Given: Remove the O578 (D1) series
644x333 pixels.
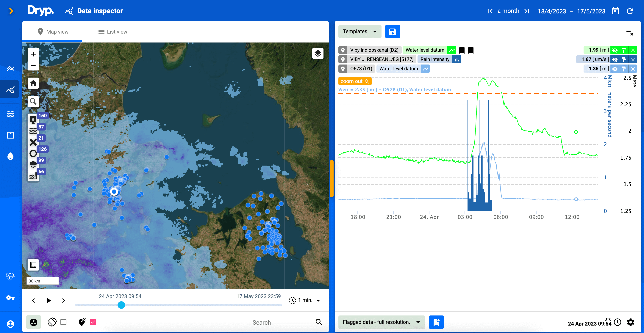Looking at the screenshot, I should pyautogui.click(x=633, y=69).
